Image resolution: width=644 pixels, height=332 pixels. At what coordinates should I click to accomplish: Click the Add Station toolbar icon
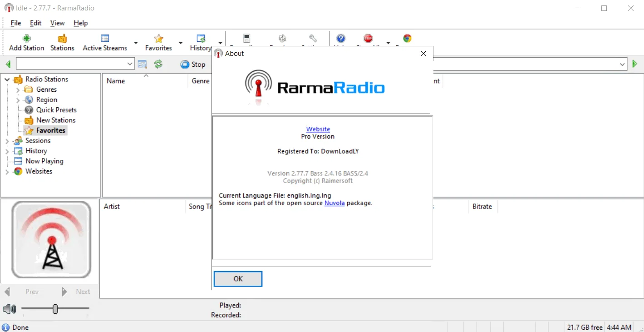pyautogui.click(x=27, y=39)
